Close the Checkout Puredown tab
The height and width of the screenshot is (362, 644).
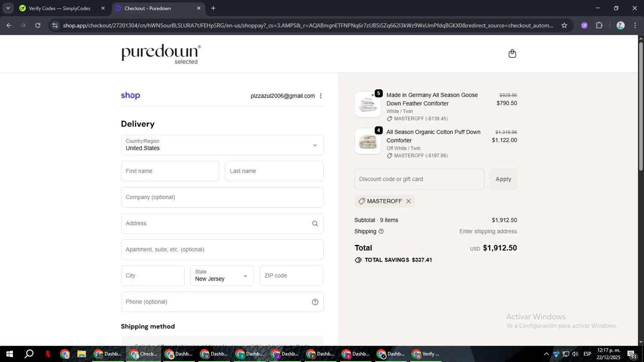[199, 8]
